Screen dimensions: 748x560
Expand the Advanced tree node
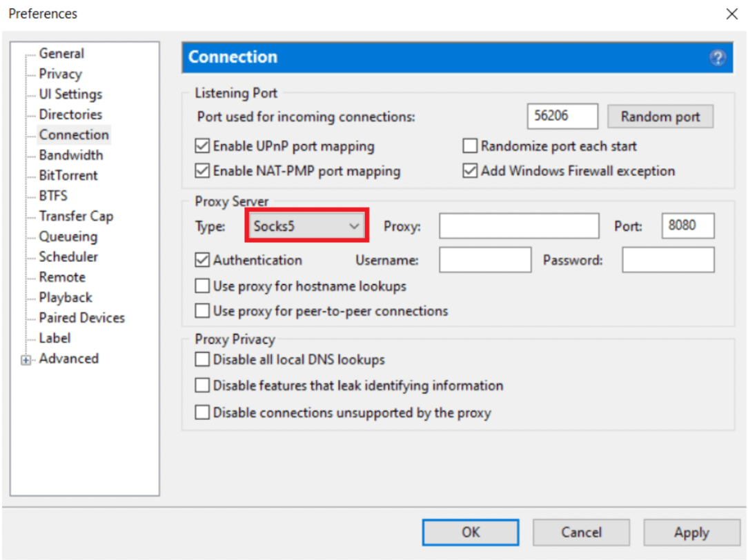click(x=26, y=360)
